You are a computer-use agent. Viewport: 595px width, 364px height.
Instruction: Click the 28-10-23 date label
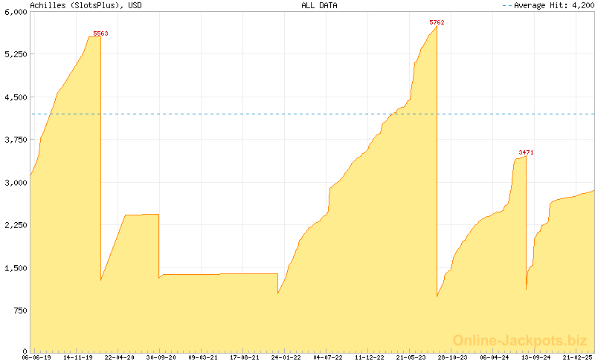(453, 357)
